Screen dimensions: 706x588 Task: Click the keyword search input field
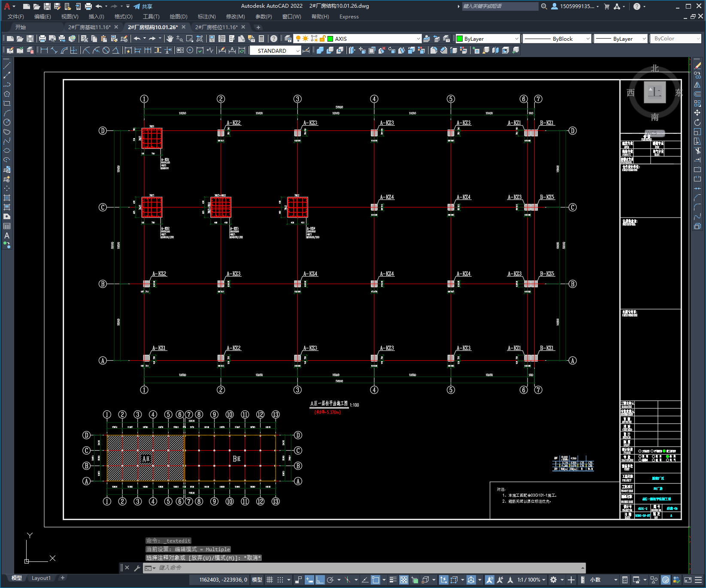[x=500, y=6]
